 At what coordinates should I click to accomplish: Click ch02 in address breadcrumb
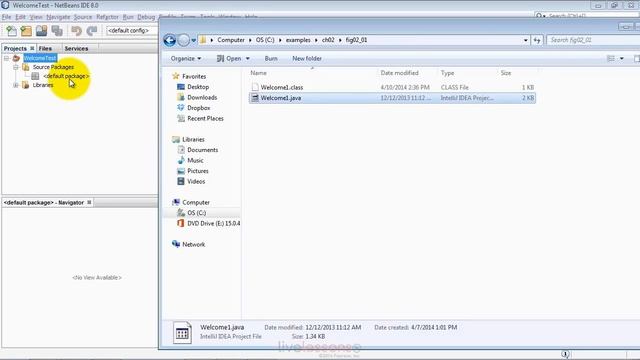click(328, 40)
